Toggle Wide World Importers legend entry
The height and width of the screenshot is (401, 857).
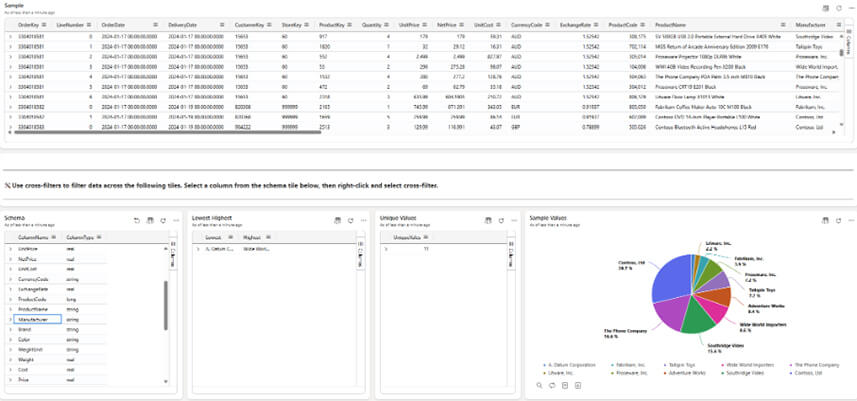coord(747,365)
